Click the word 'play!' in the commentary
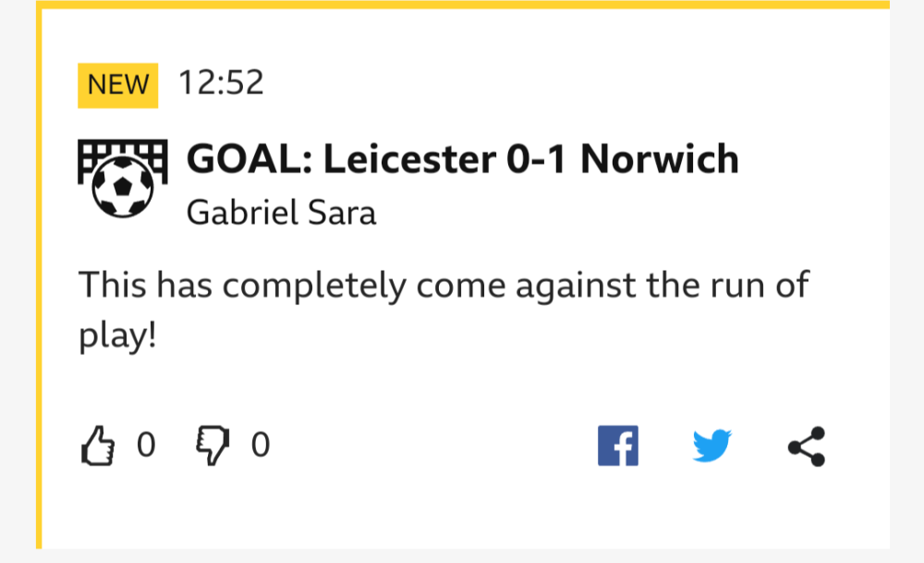 point(116,337)
